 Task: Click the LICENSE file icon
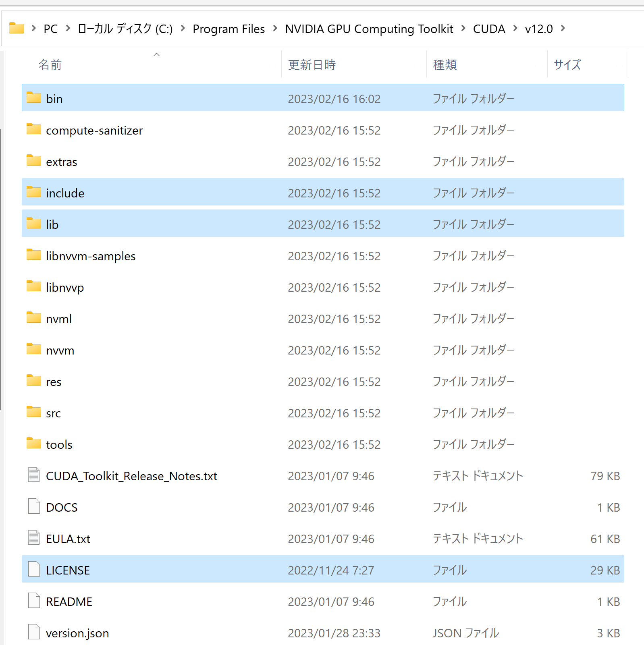pos(34,569)
